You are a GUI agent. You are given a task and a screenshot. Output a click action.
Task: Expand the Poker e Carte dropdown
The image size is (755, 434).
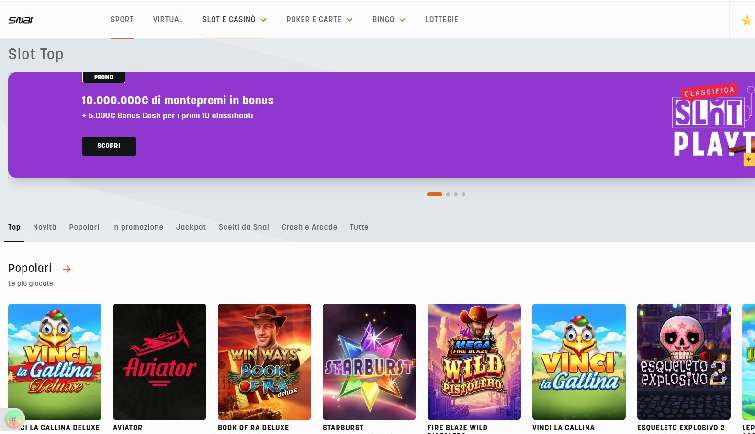coord(317,19)
